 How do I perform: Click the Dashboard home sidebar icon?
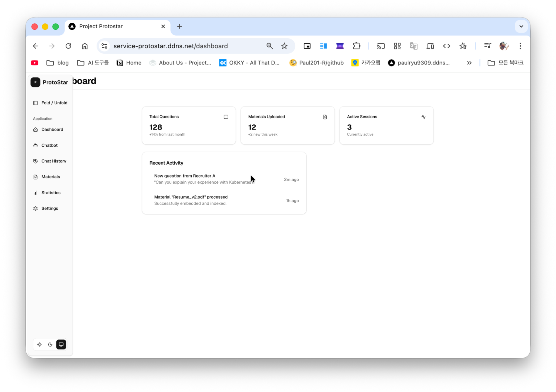[x=36, y=130]
